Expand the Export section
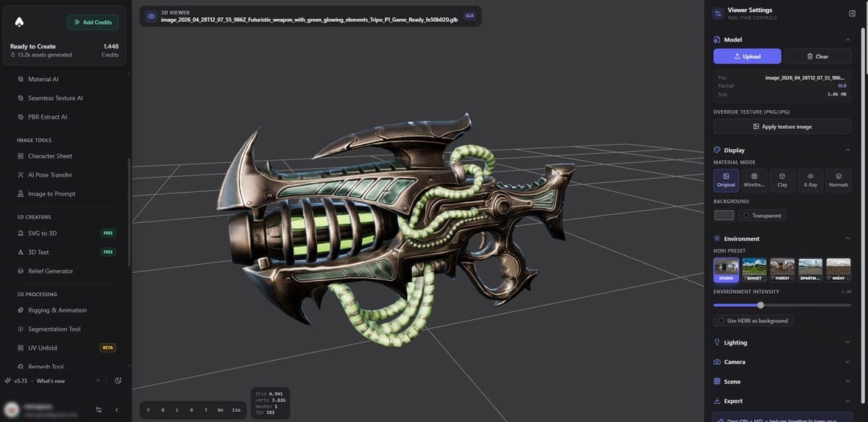The height and width of the screenshot is (422, 868). point(781,401)
